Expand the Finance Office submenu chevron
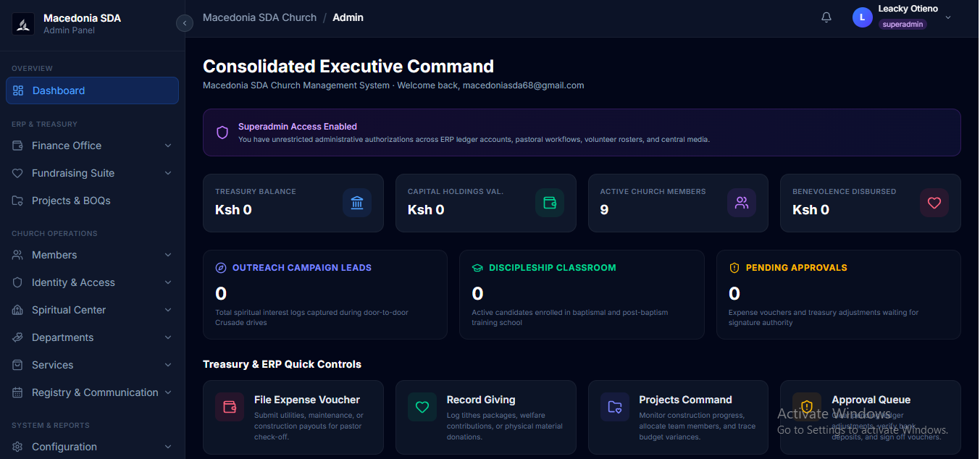Screen dimensions: 980x459 click(x=168, y=146)
